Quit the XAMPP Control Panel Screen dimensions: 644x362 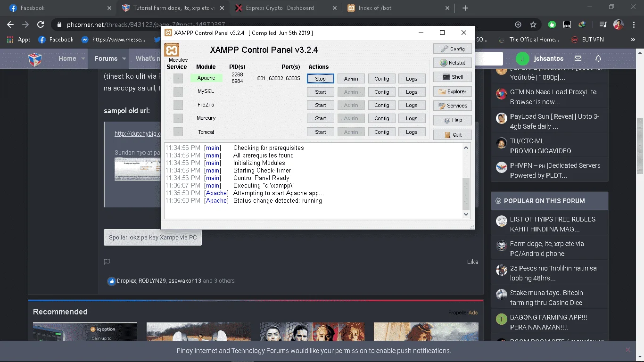pos(453,135)
